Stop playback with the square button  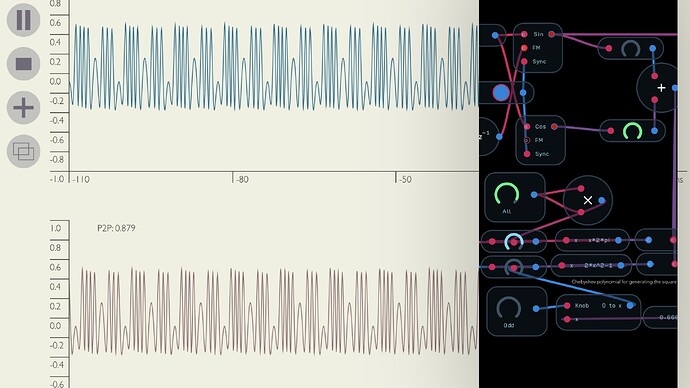click(23, 64)
